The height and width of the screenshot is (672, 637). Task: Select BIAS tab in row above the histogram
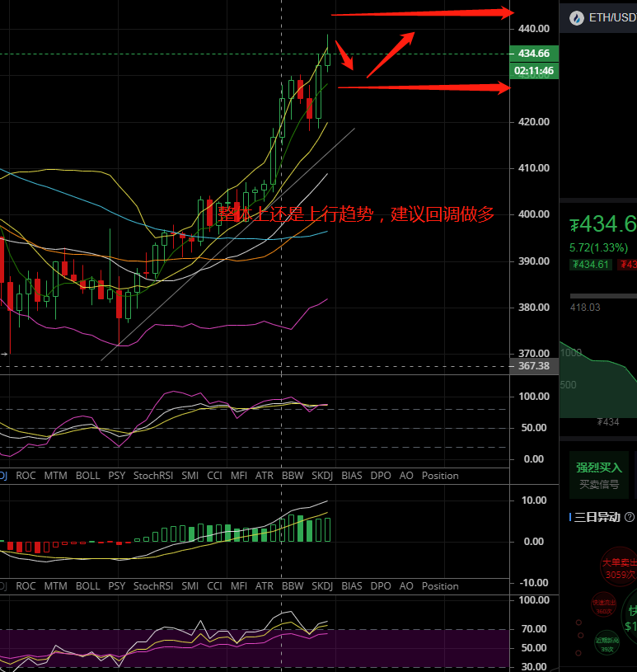point(351,476)
